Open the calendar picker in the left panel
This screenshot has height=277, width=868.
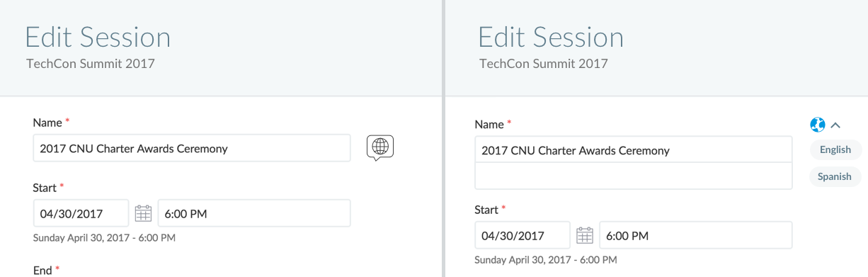(x=144, y=213)
